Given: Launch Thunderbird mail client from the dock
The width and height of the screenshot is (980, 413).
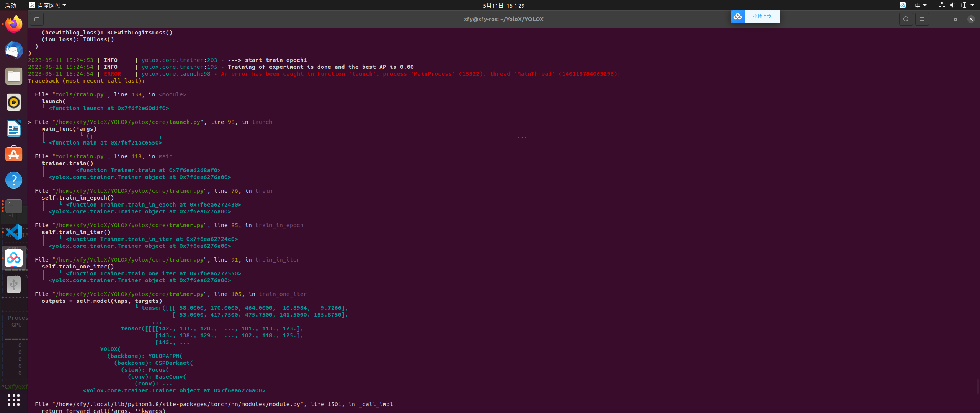Looking at the screenshot, I should coord(13,50).
